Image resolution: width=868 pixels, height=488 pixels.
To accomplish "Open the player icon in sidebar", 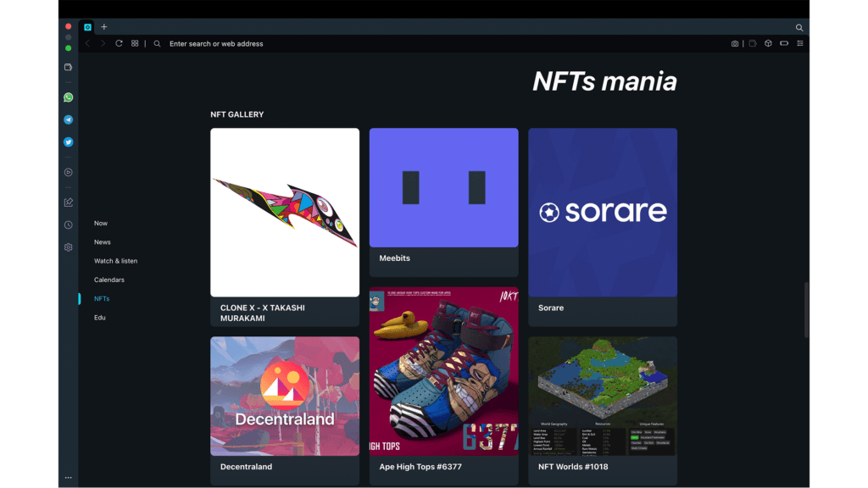I will point(69,172).
